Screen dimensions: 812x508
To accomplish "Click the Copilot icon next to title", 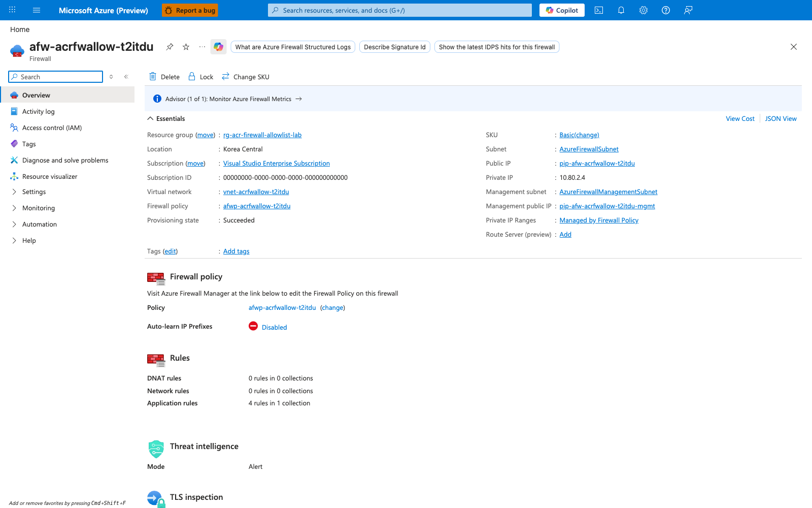I will [218, 47].
